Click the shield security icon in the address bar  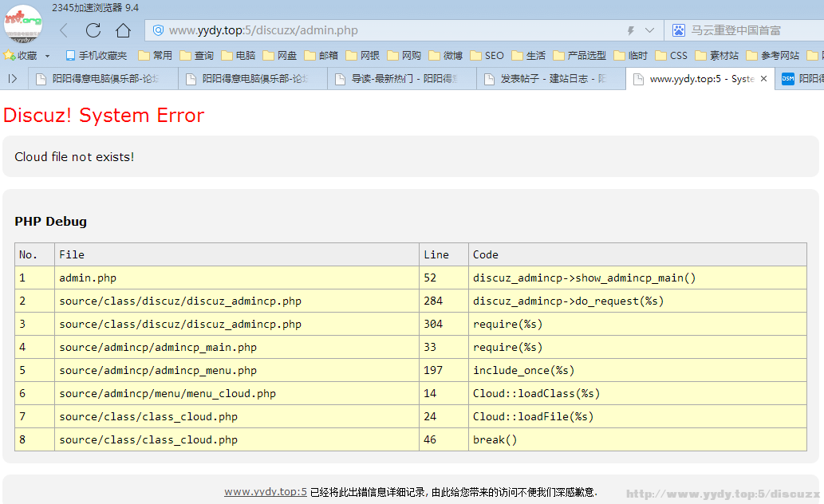pos(158,30)
